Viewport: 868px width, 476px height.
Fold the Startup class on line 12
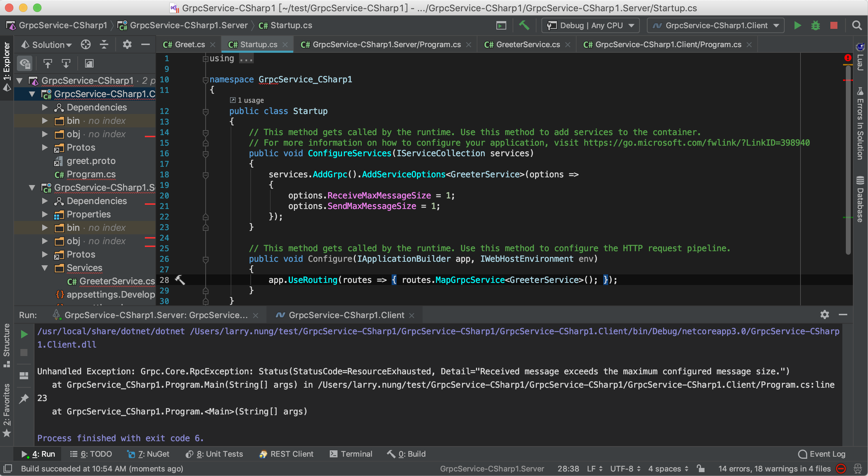coord(206,112)
